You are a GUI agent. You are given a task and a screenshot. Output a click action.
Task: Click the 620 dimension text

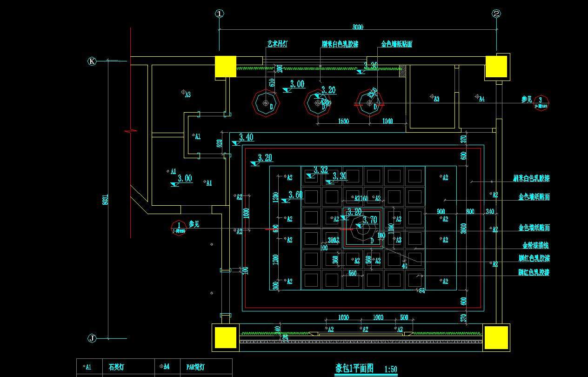click(220, 143)
